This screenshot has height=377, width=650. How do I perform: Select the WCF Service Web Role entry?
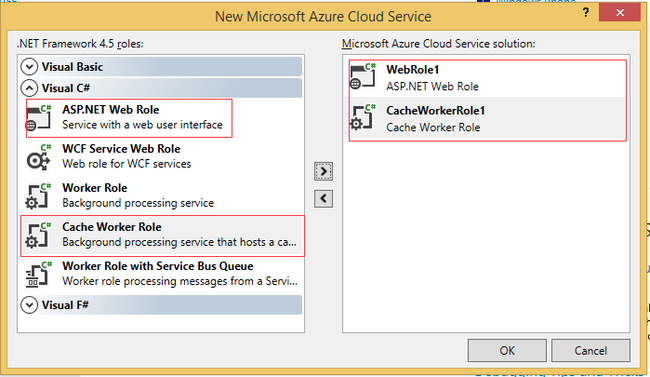pyautogui.click(x=162, y=157)
